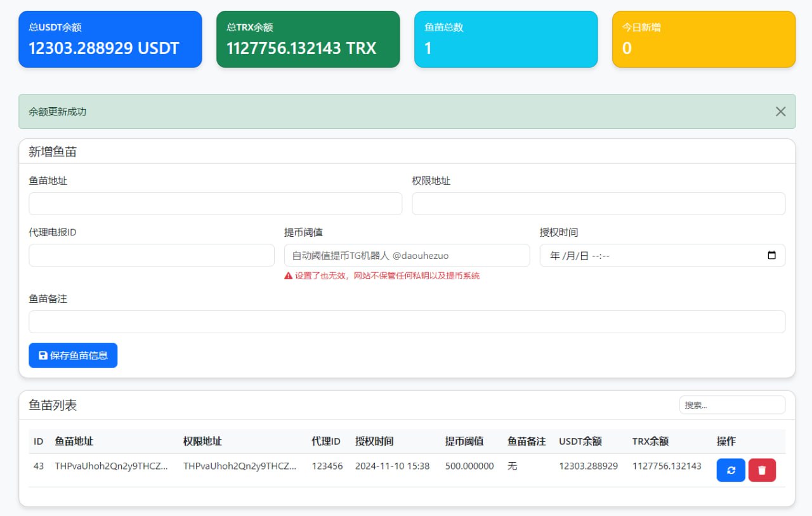
Task: Focus the 权限地址 input field in the form
Action: pos(598,204)
